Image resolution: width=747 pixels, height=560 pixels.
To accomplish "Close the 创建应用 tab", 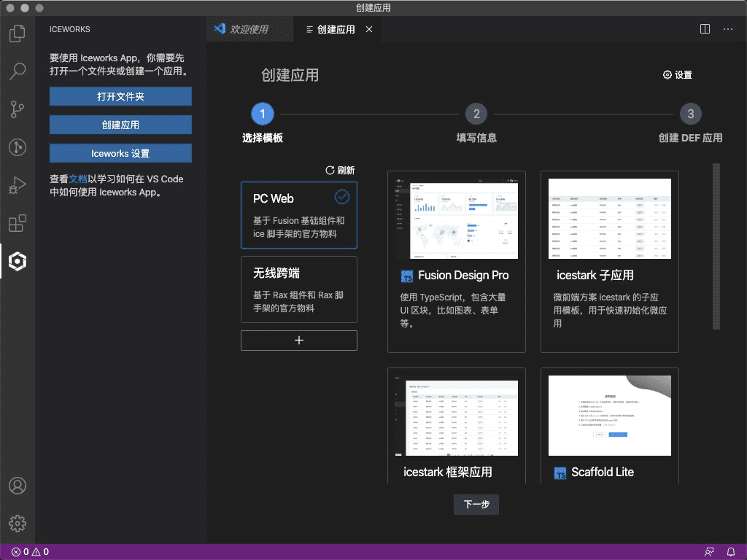I will [x=368, y=29].
